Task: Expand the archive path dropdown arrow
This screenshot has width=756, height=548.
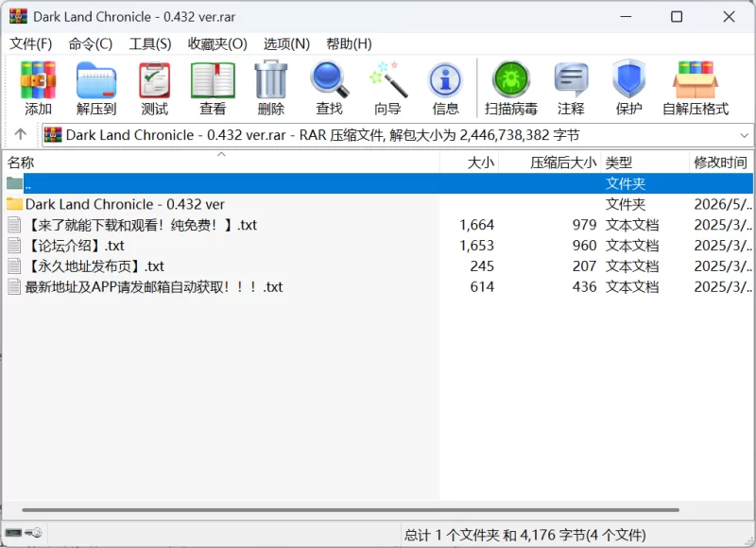Action: click(744, 135)
